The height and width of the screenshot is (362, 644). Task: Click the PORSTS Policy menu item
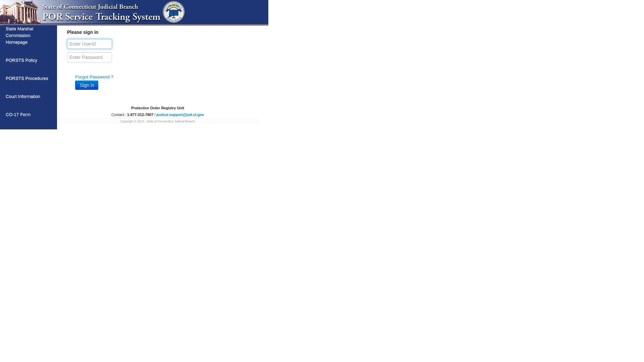21,60
